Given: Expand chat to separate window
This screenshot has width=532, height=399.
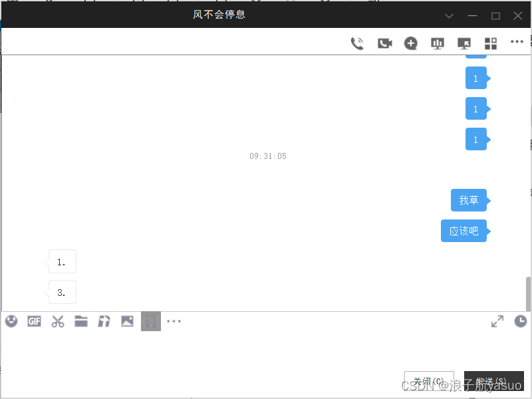Looking at the screenshot, I should 497,321.
